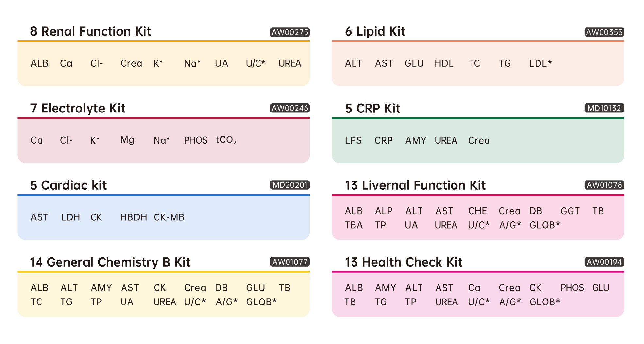Click LDL* in the Lipid Kit
Viewport: 644px width, 344px height.
click(x=540, y=63)
